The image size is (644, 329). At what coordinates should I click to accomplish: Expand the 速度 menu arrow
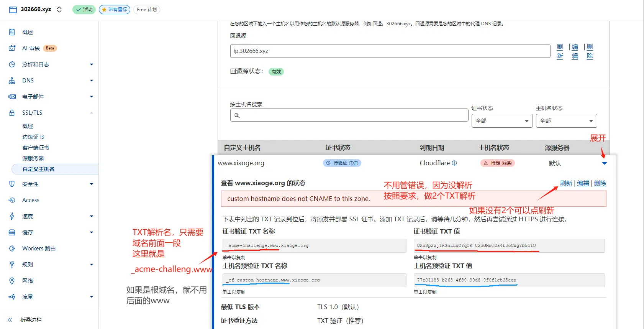pyautogui.click(x=92, y=216)
